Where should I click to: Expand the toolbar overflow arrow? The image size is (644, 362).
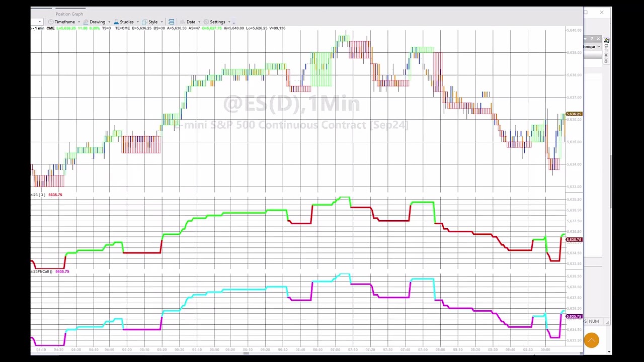pos(234,22)
